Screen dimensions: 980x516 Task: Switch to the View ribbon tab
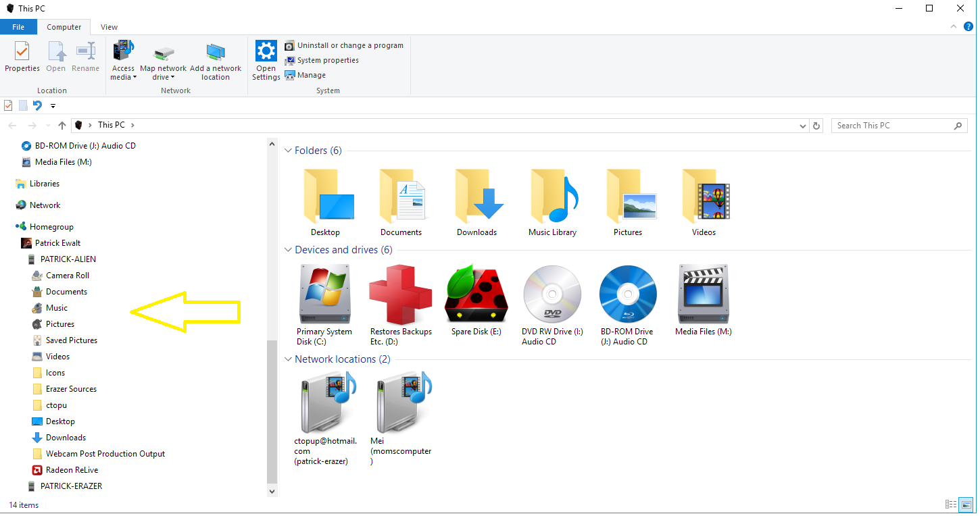click(109, 27)
